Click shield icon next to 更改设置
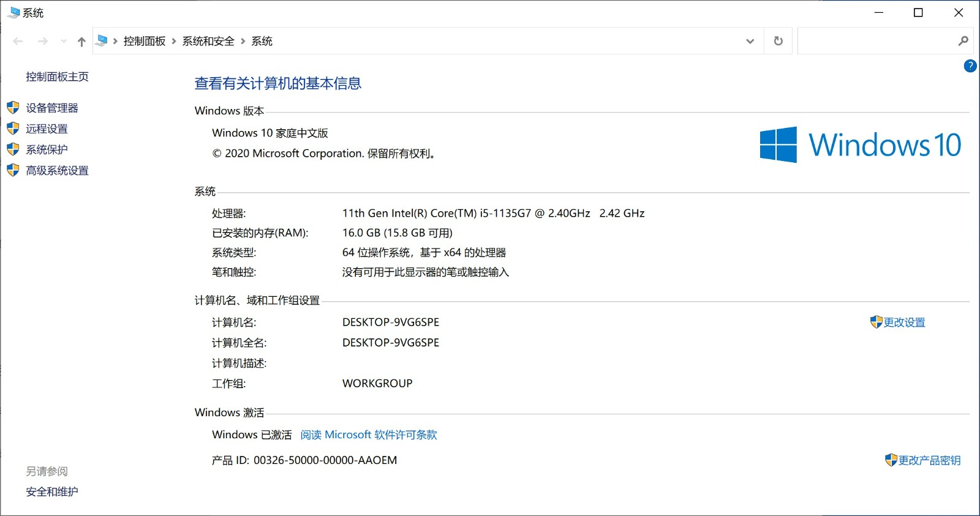Image resolution: width=980 pixels, height=516 pixels. pos(876,322)
